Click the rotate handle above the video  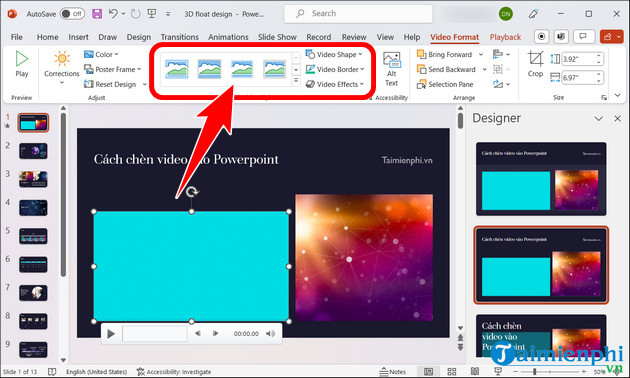[x=192, y=192]
